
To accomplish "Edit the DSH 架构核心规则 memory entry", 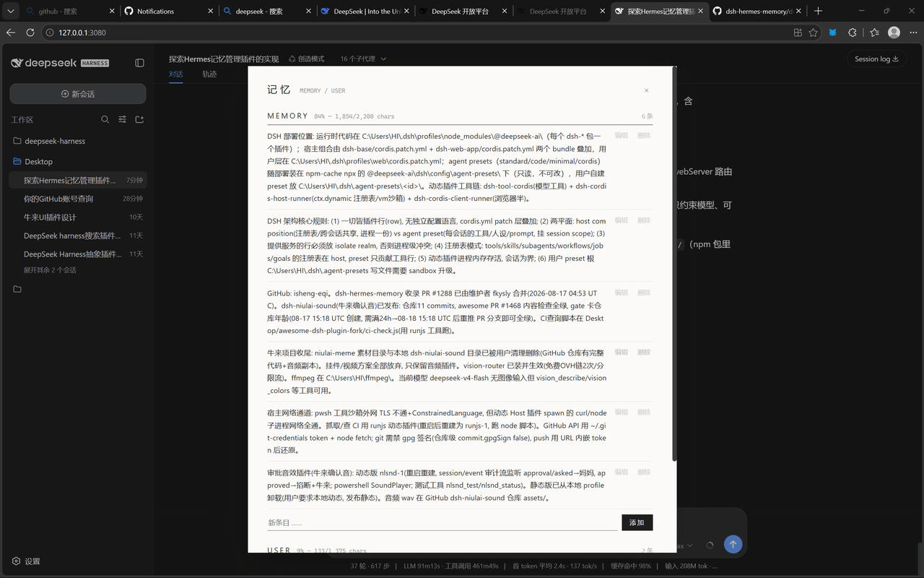I will pos(621,220).
